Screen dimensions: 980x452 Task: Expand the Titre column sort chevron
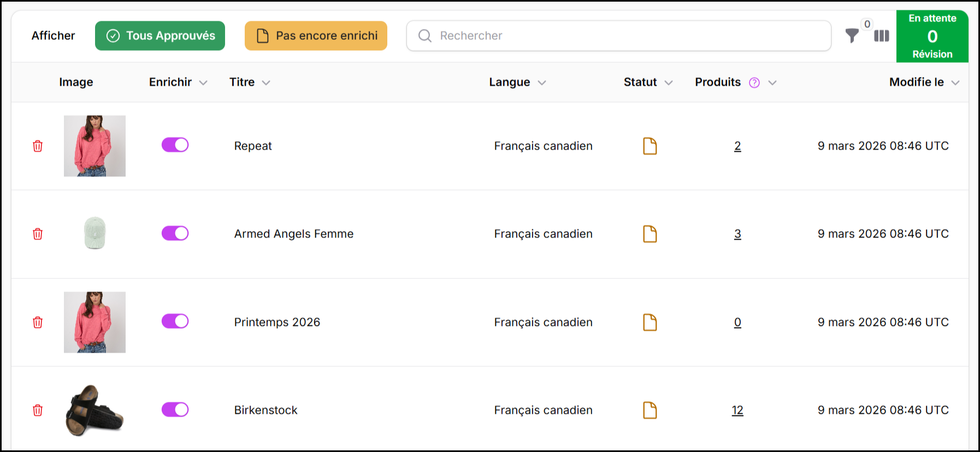[266, 83]
